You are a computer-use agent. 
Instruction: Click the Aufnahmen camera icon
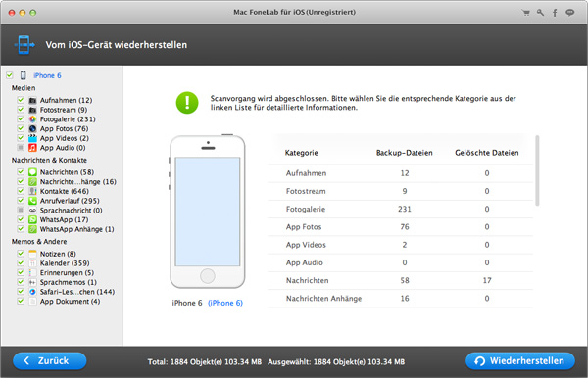pyautogui.click(x=32, y=101)
